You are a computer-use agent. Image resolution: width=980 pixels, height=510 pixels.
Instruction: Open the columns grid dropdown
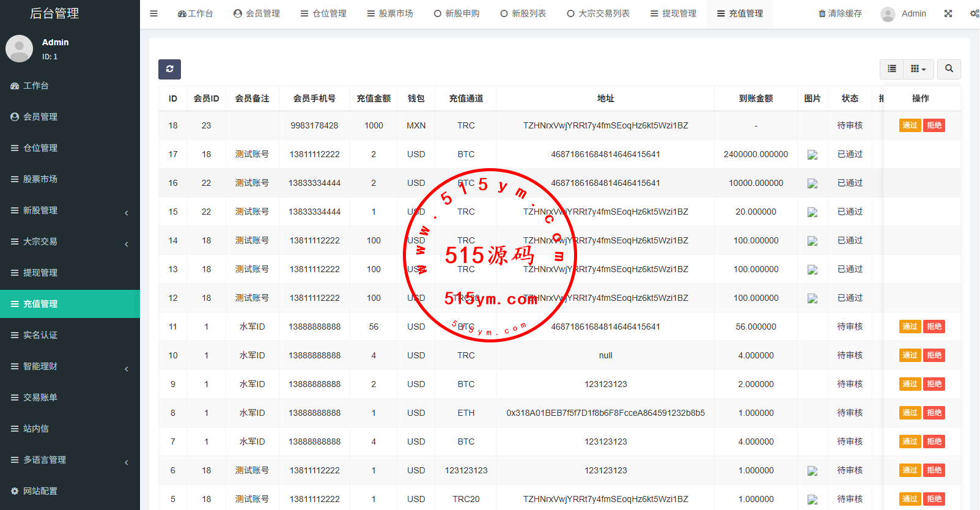click(x=918, y=69)
